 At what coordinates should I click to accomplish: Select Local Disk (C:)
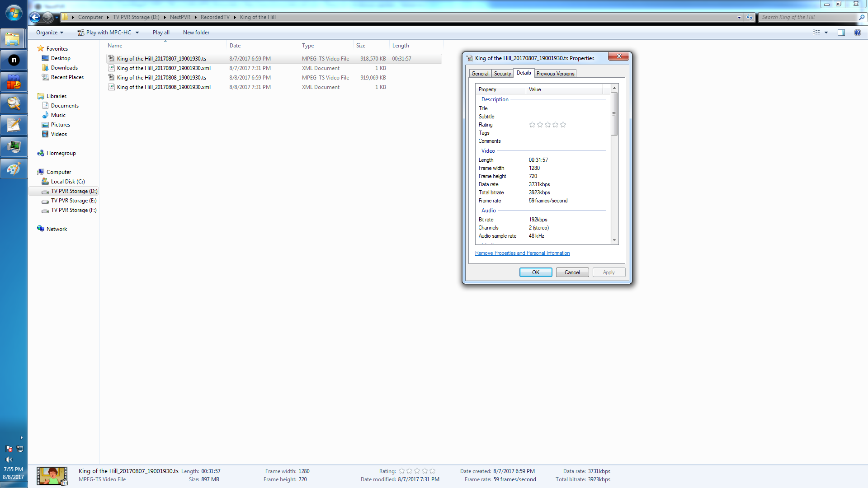click(67, 182)
